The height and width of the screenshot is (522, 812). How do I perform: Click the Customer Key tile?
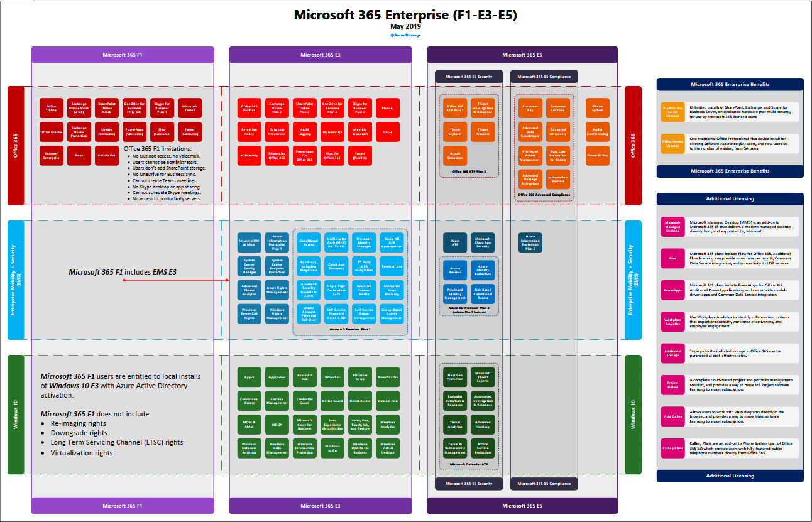tap(530, 107)
